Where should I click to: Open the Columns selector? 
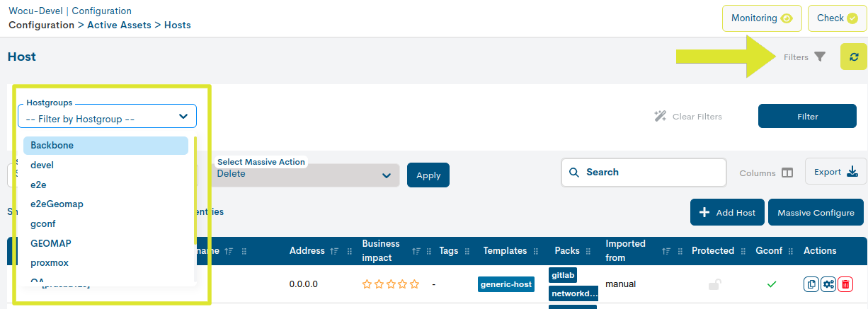tap(766, 173)
